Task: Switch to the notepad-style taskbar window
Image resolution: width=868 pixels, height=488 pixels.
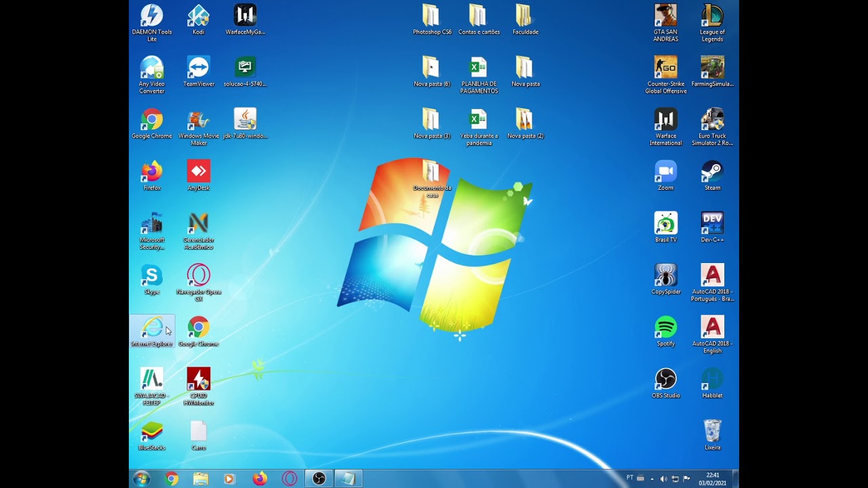Action: coord(349,479)
